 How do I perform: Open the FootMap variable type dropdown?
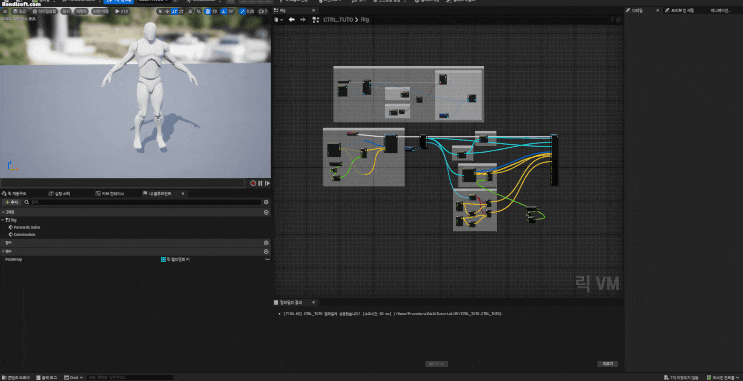(x=176, y=260)
